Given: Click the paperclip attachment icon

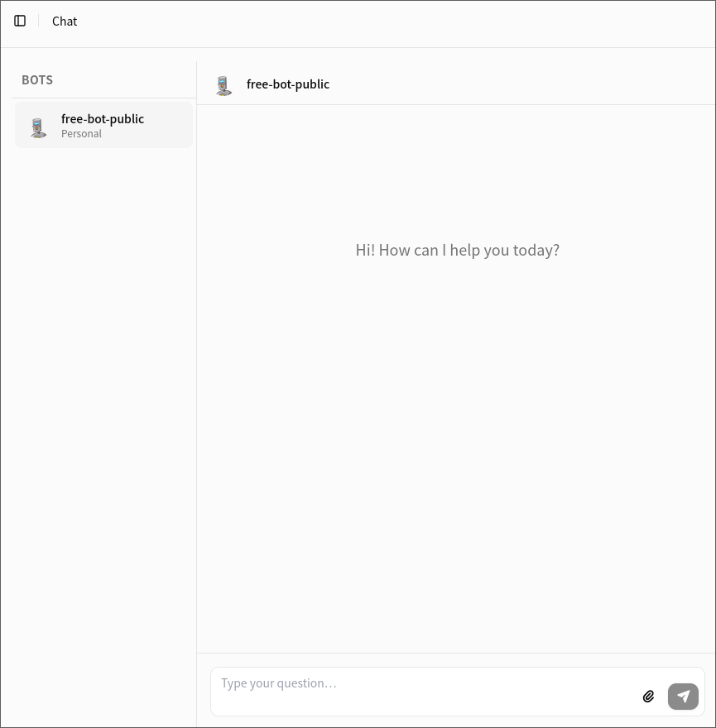Looking at the screenshot, I should pyautogui.click(x=648, y=697).
